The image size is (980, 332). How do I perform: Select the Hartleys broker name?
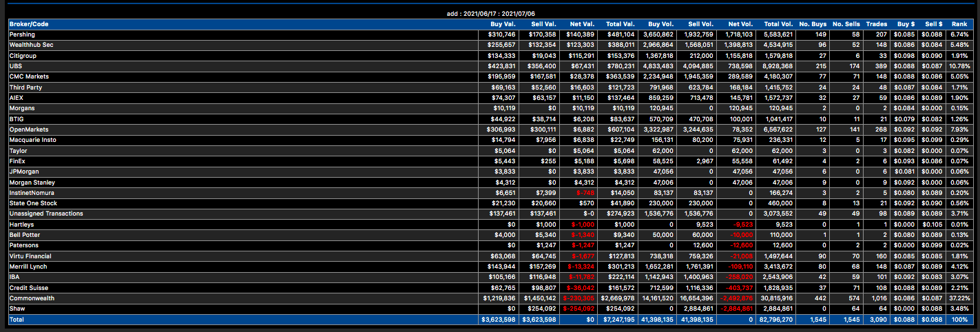point(21,225)
